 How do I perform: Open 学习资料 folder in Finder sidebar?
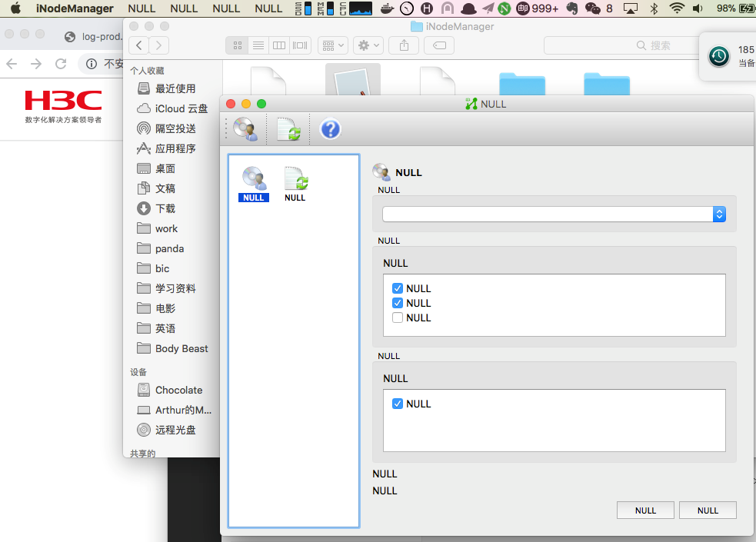point(174,288)
